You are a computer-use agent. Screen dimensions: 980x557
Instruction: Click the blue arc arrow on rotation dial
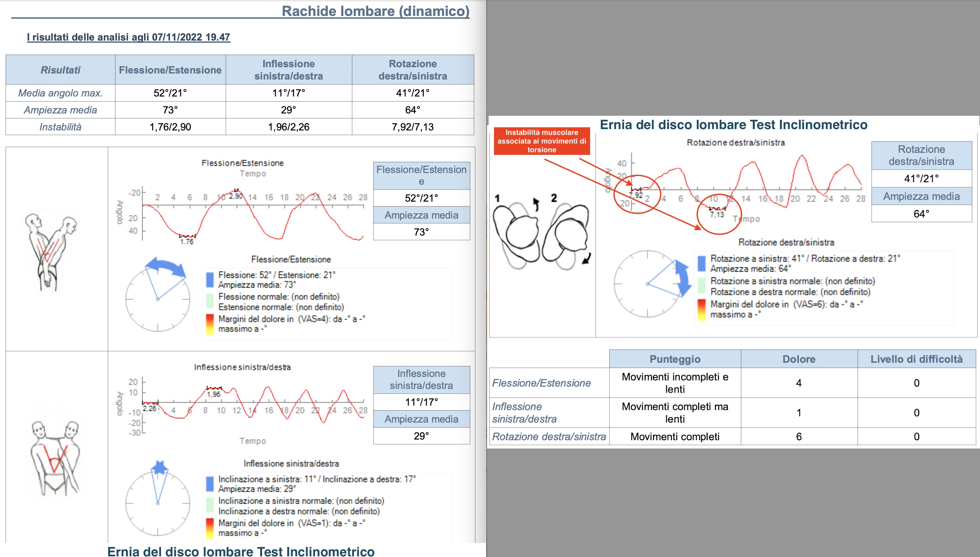683,278
